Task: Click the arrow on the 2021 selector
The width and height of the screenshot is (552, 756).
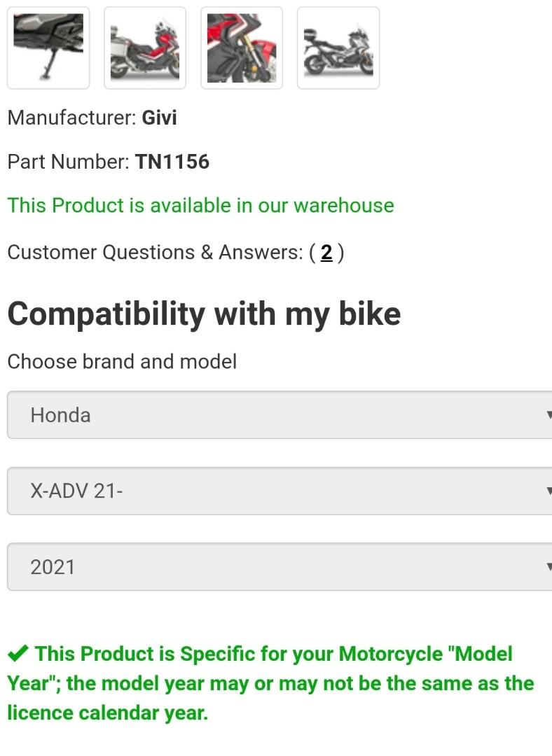Action: coord(547,566)
